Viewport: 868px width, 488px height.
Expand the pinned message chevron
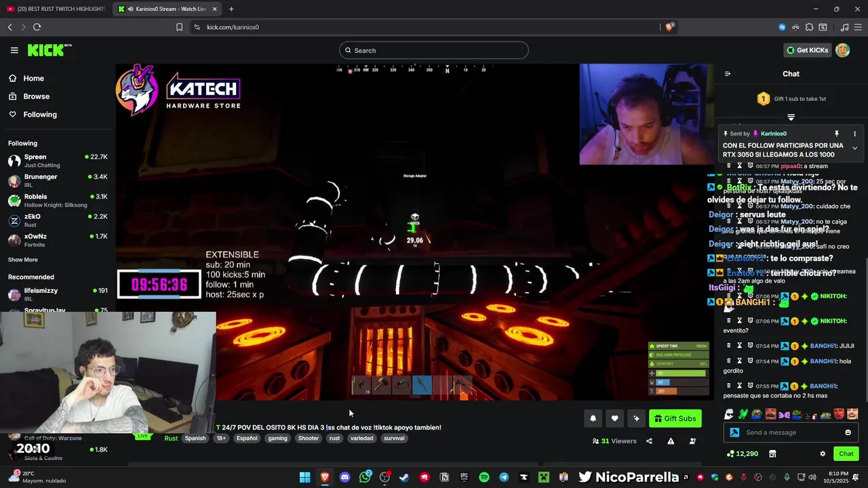[x=854, y=148]
